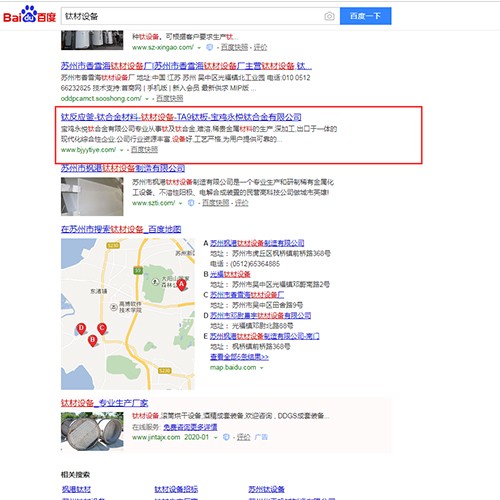The image size is (500, 500).
Task: Click the Baidu logo
Action: click(x=29, y=15)
